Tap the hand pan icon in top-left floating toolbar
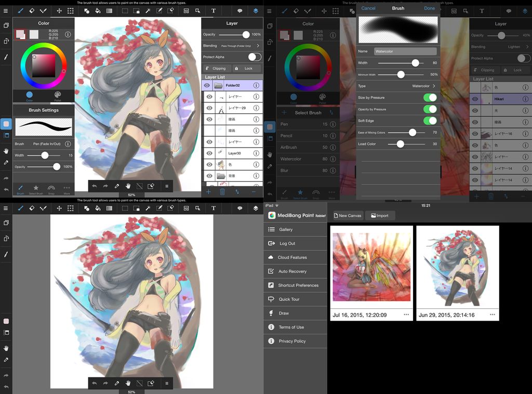The image size is (532, 394). point(128,186)
